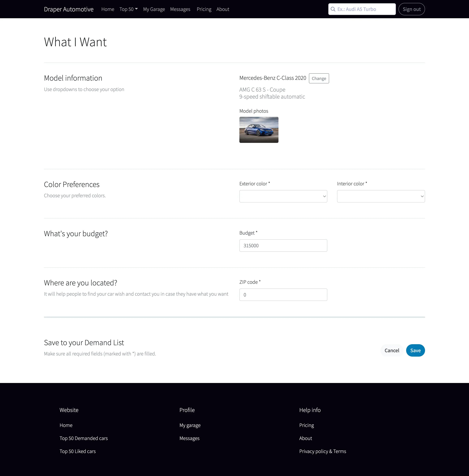Screen dimensions: 469x476
Task: View Privacy policy & Terms
Action: pos(323,451)
